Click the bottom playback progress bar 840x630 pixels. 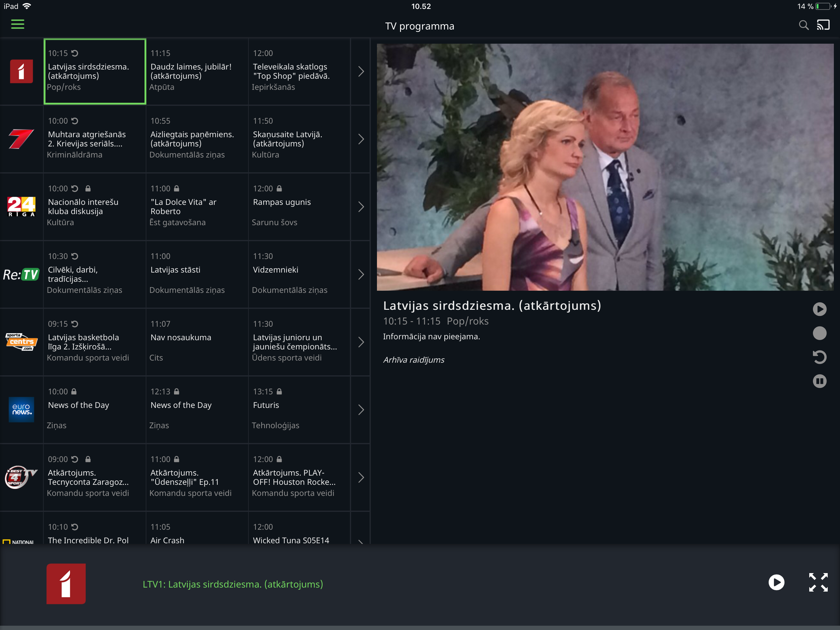coord(420,627)
